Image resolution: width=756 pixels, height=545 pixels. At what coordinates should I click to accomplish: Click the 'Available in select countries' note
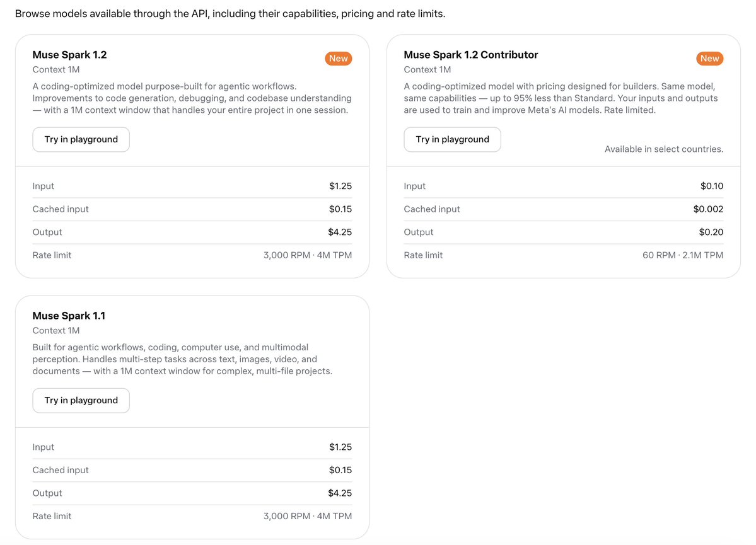pos(664,149)
